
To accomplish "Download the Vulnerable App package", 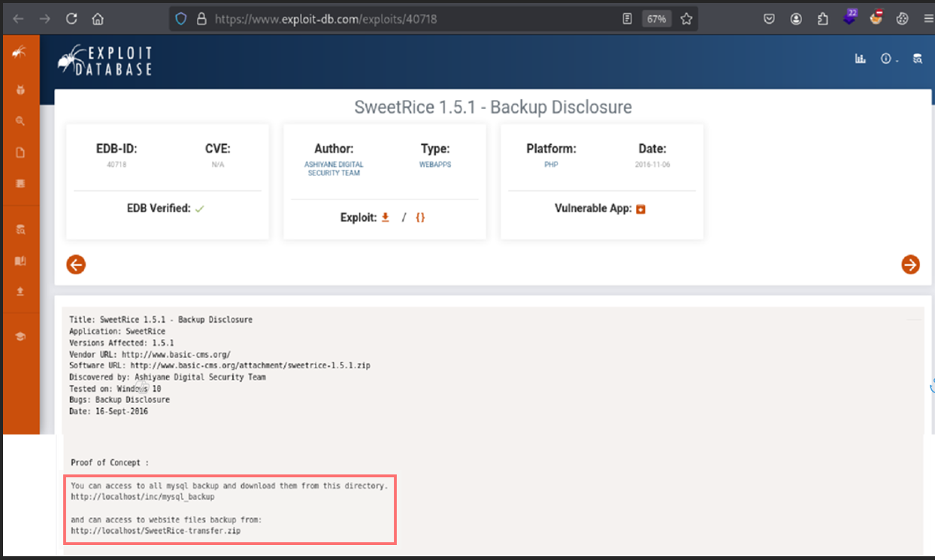I will pyautogui.click(x=640, y=208).
